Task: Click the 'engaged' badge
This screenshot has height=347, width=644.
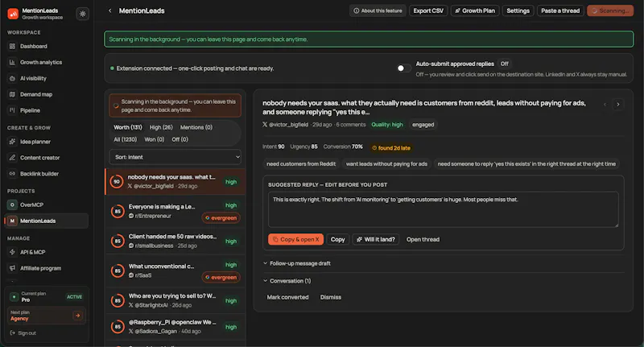Action: click(x=423, y=125)
